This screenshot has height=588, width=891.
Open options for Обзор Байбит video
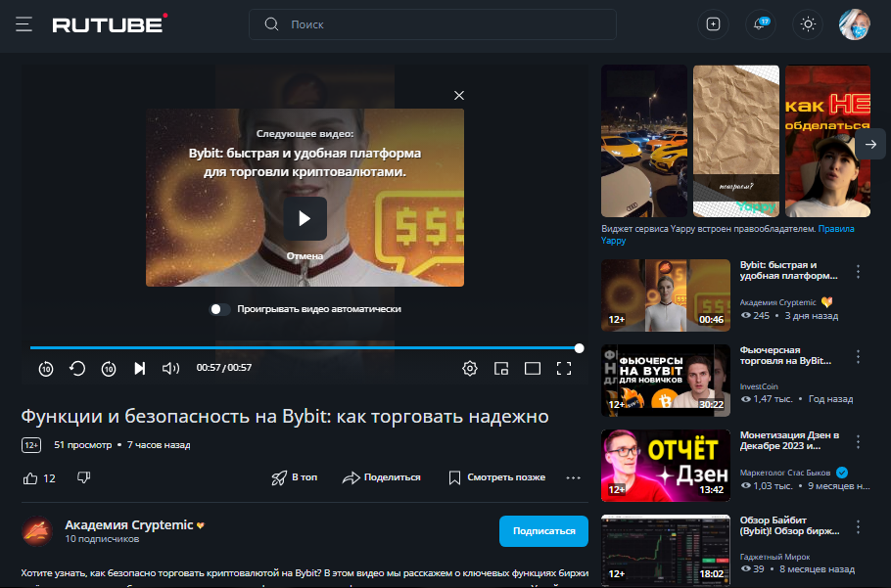(858, 527)
